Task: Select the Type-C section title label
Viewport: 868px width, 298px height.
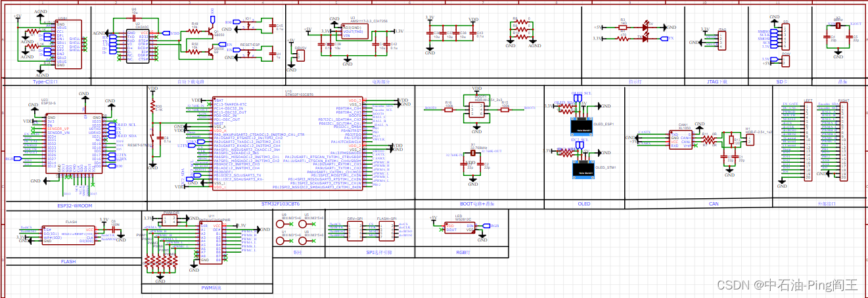Action: (x=45, y=82)
